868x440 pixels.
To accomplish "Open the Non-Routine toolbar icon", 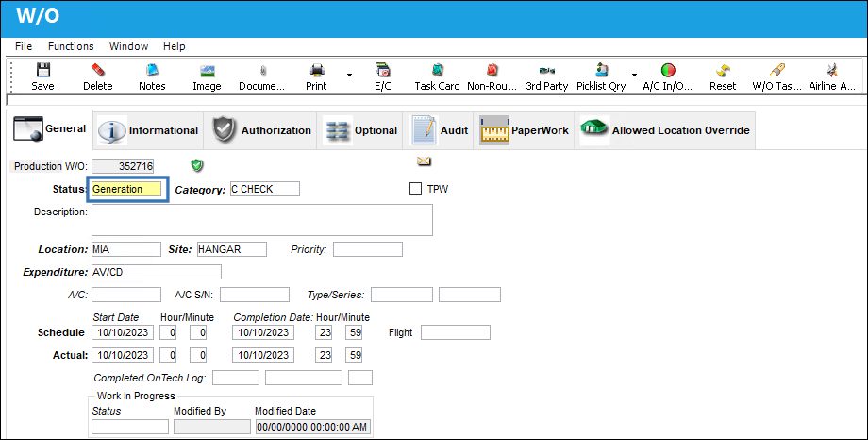I will coord(492,70).
